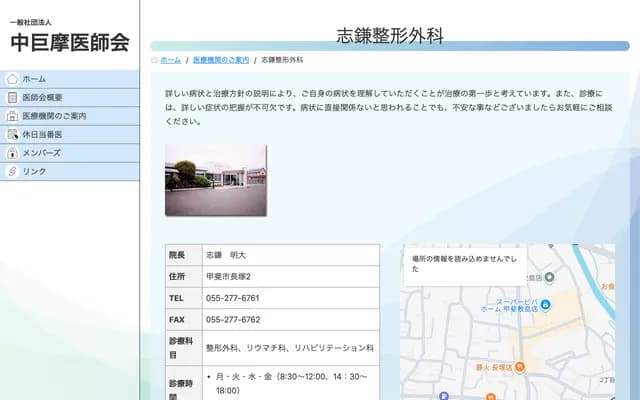Viewport: 640px width, 400px height.
Task: Click the 医療機関のご案内 breadcrumb link
Action: 221,60
